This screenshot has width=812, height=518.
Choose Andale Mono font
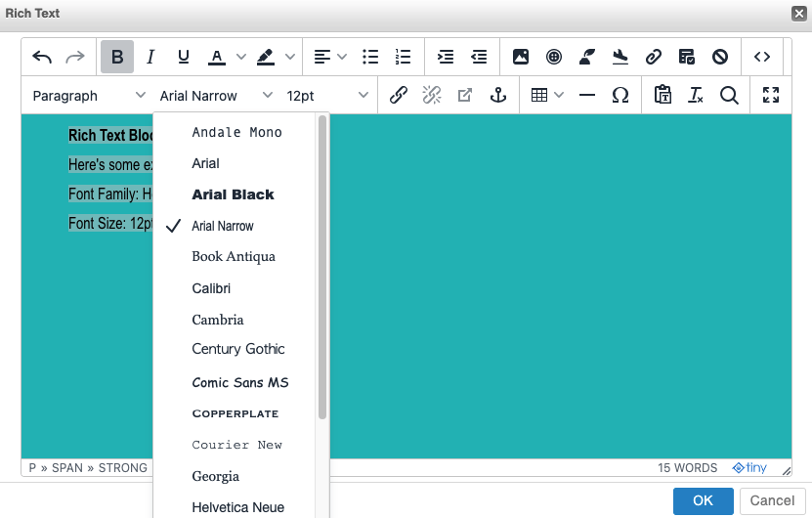236,133
